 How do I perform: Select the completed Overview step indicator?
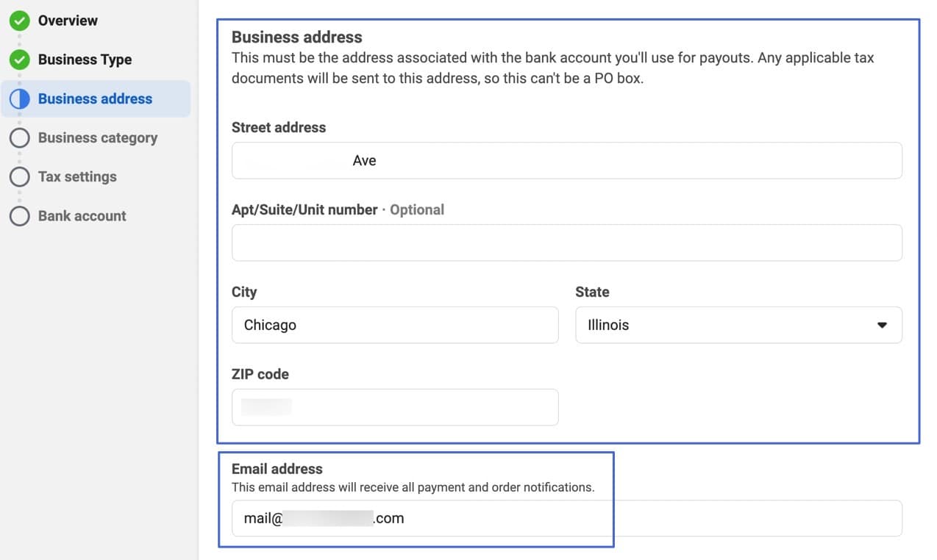pyautogui.click(x=20, y=21)
